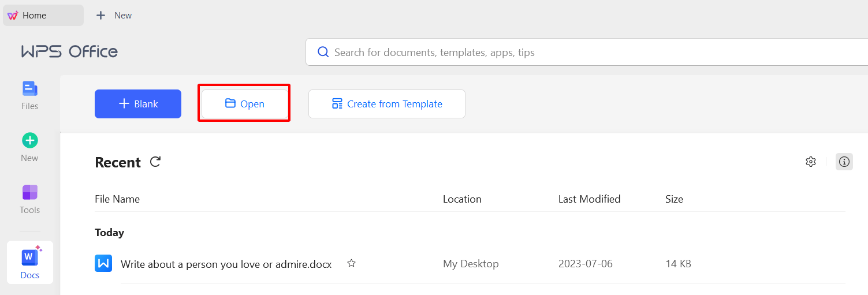Screen dimensions: 868x295
Task: Refresh the Recent file list
Action: click(155, 162)
